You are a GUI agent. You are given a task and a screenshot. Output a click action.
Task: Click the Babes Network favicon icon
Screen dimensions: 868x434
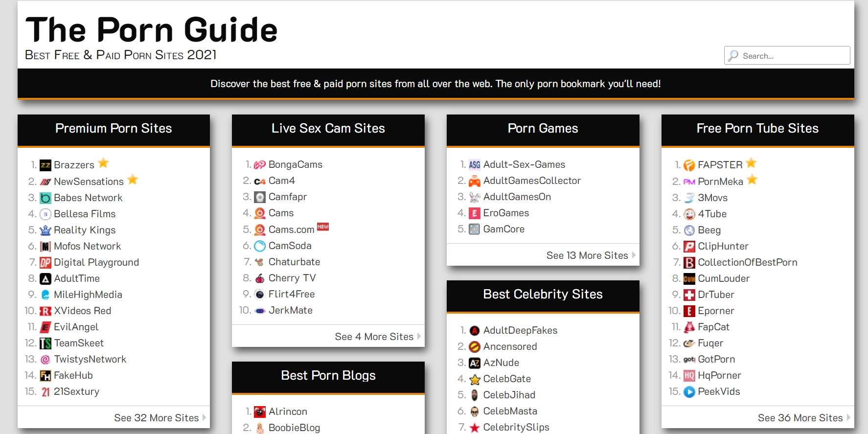(x=46, y=198)
